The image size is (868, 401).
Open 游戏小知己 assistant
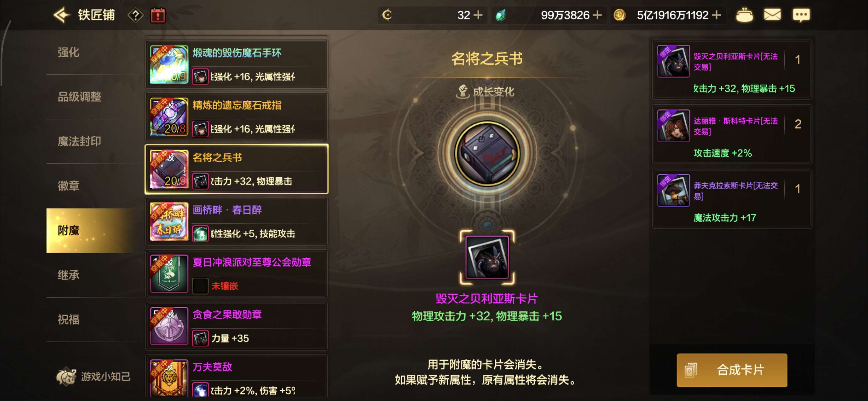click(93, 376)
